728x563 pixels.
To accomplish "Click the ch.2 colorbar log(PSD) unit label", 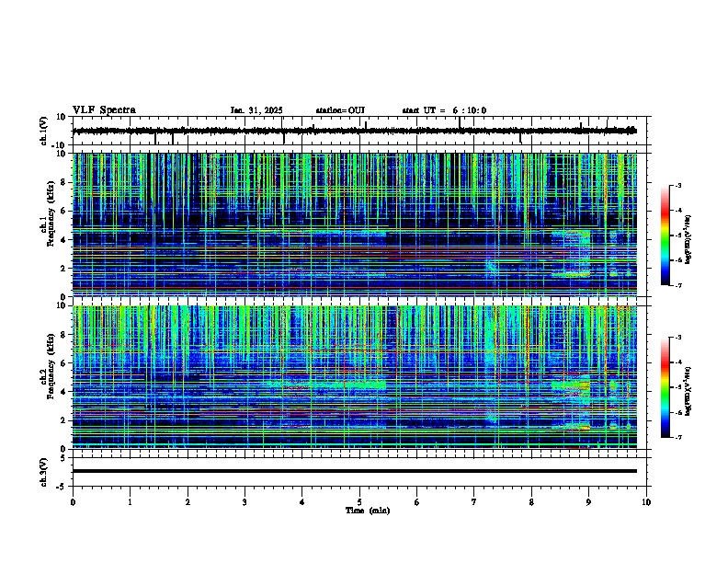I will [x=688, y=391].
